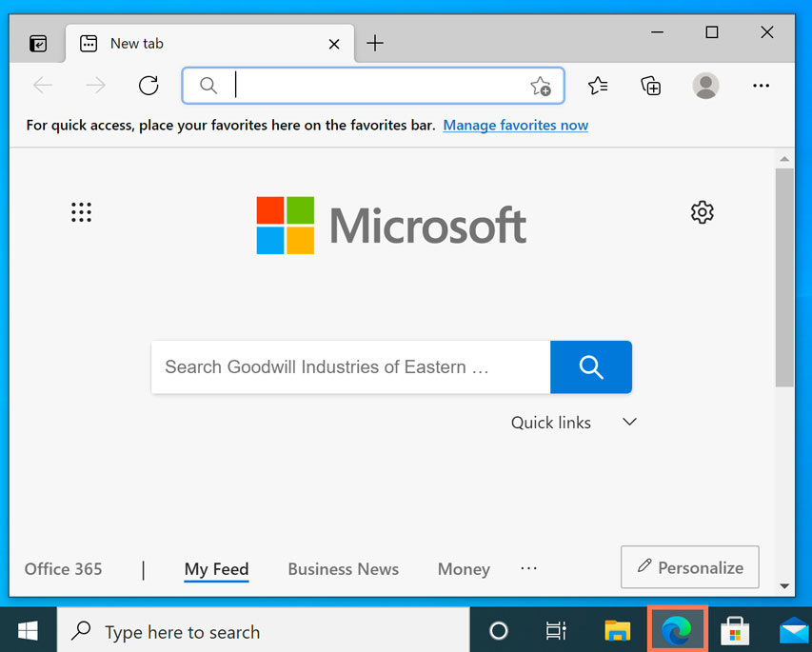Screen dimensions: 812x652
Task: Expand the Quick links section
Action: (628, 422)
